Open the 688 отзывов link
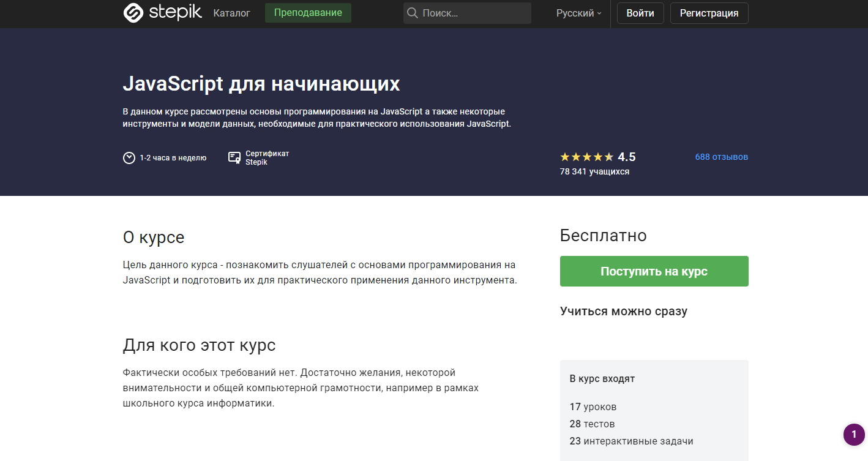The image size is (868, 461). (x=721, y=157)
